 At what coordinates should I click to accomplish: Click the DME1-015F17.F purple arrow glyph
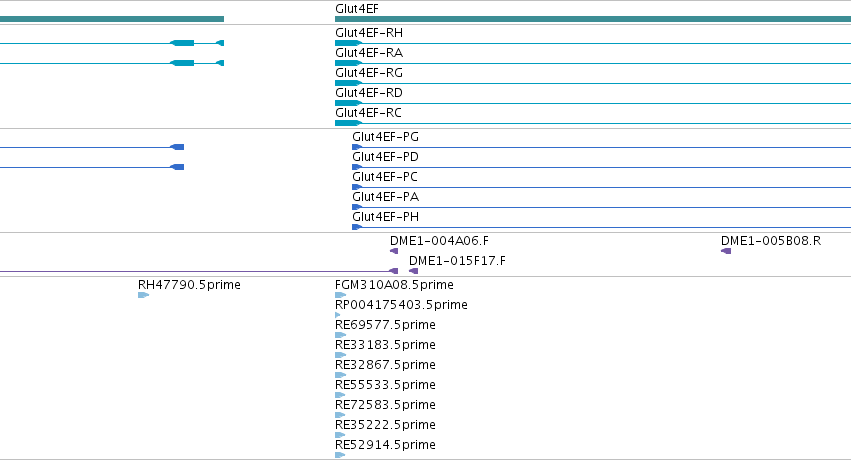[414, 271]
